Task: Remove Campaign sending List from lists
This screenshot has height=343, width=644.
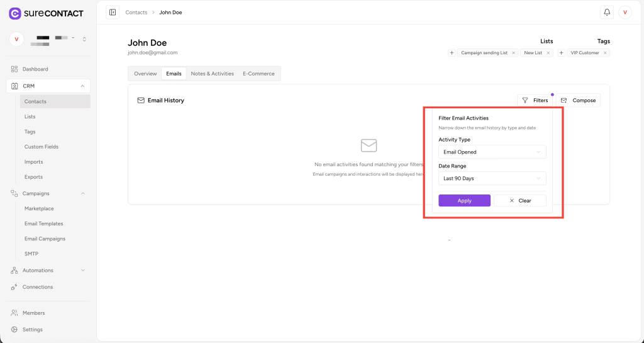Action: tap(513, 53)
